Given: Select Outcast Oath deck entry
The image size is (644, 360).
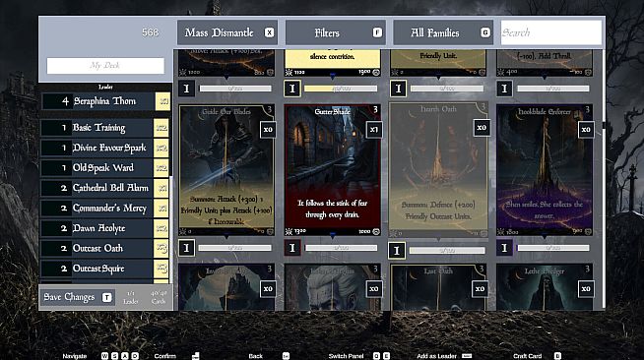Looking at the screenshot, I should click(x=104, y=249).
